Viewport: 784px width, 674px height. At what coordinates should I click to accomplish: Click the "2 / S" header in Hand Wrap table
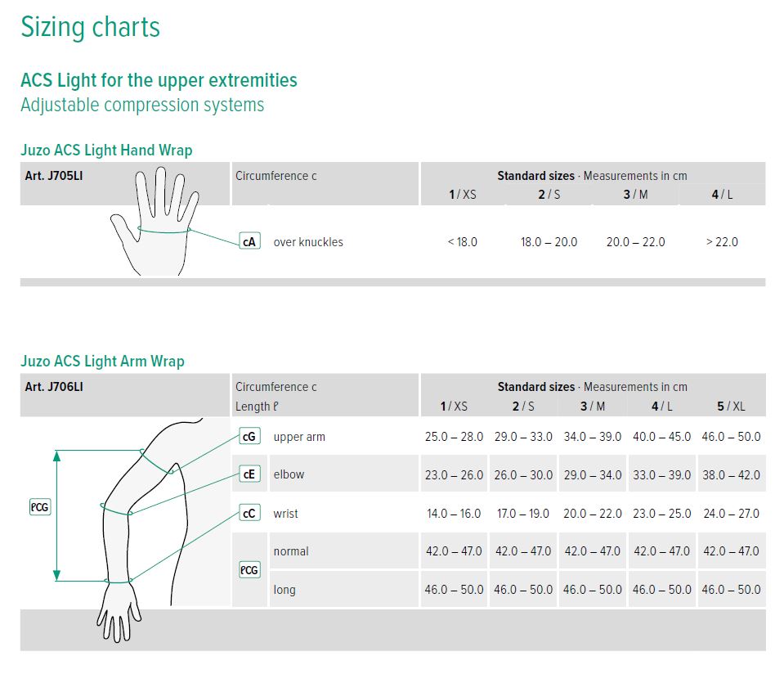click(x=549, y=194)
